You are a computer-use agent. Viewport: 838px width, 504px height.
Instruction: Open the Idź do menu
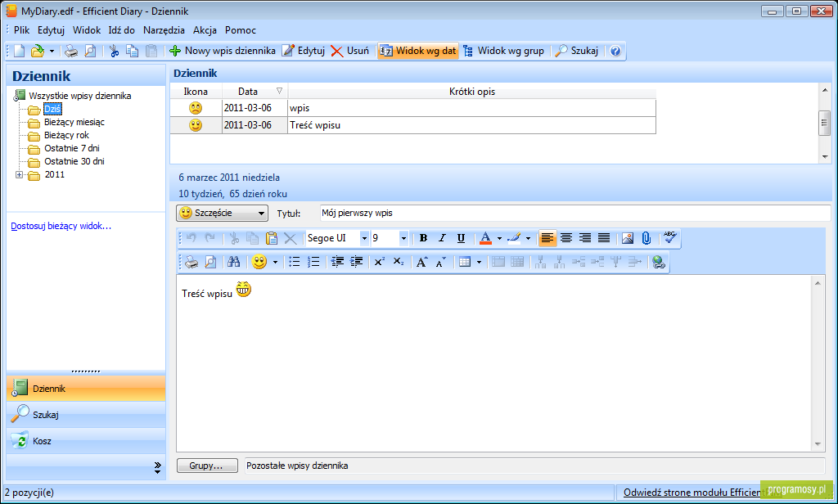122,30
